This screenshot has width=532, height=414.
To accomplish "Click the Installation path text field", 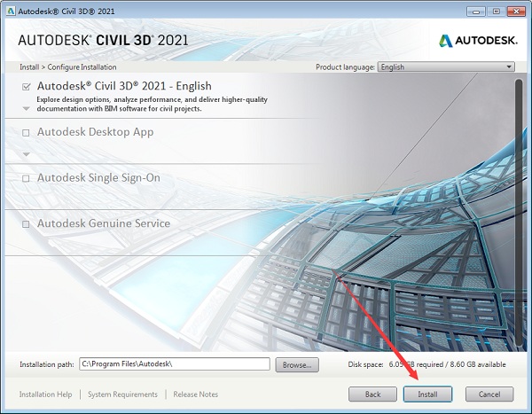I will (175, 364).
